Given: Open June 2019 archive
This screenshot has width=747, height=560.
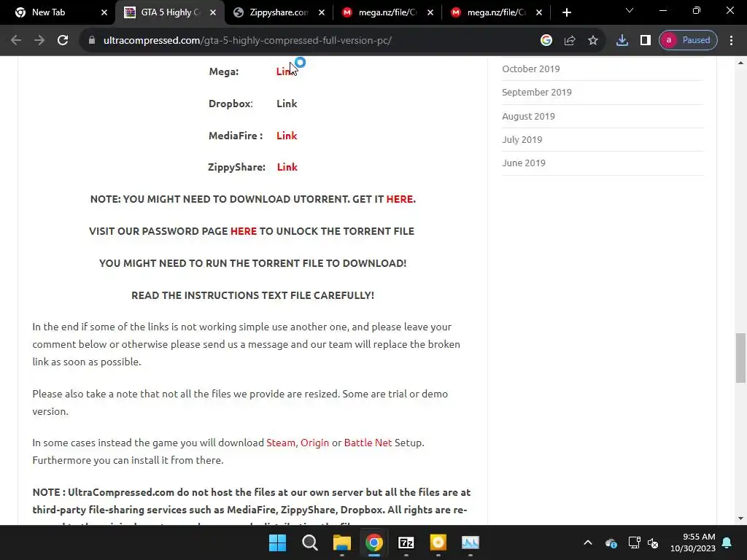Looking at the screenshot, I should pyautogui.click(x=524, y=163).
